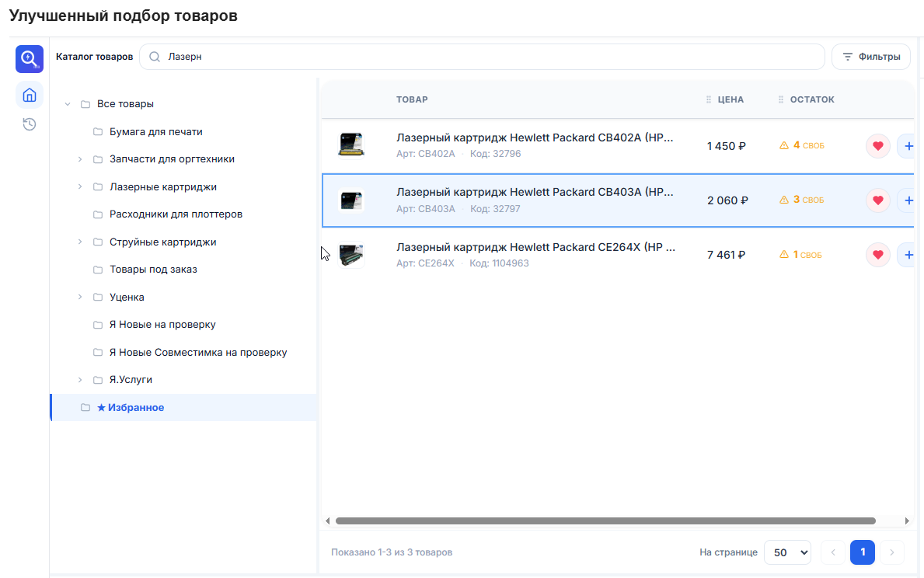
Task: Open per-page count dropdown showing 50
Action: 787,552
